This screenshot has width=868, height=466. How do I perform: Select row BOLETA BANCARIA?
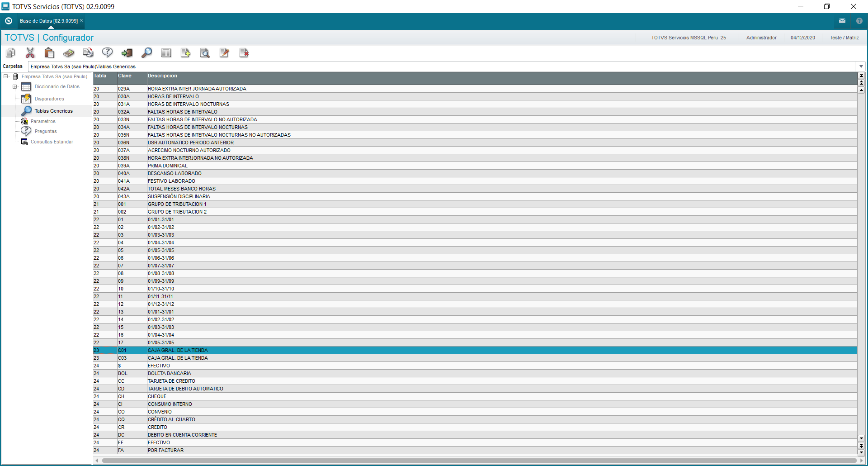click(x=475, y=373)
